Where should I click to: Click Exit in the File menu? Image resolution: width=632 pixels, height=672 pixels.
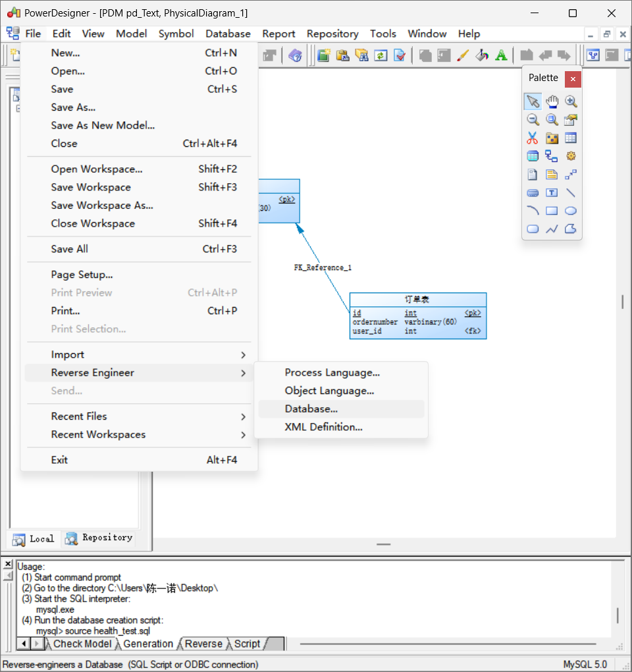point(139,460)
